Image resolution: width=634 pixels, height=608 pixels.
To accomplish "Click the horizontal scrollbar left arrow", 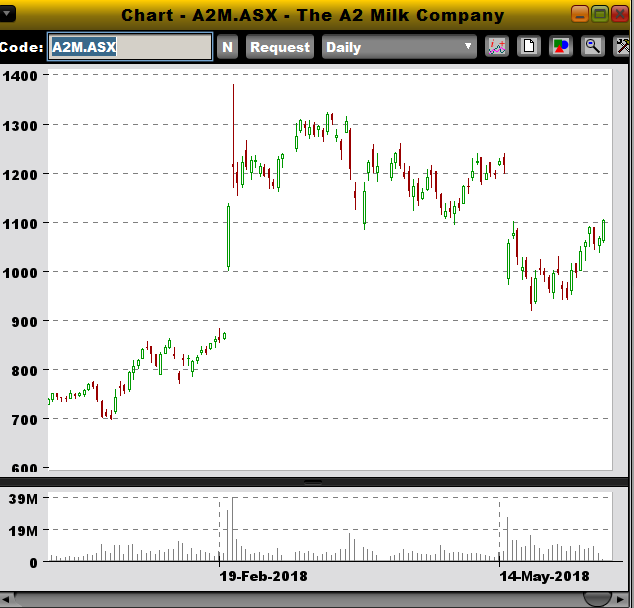I will tap(6, 600).
